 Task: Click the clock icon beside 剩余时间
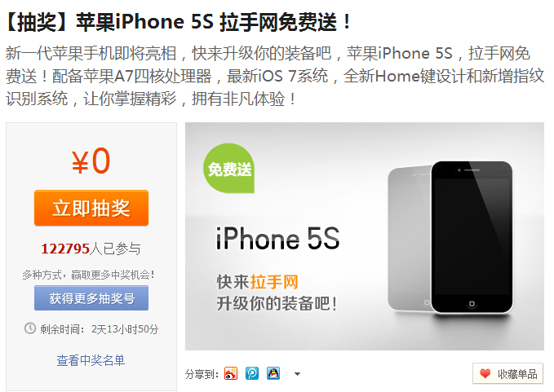tap(30, 328)
